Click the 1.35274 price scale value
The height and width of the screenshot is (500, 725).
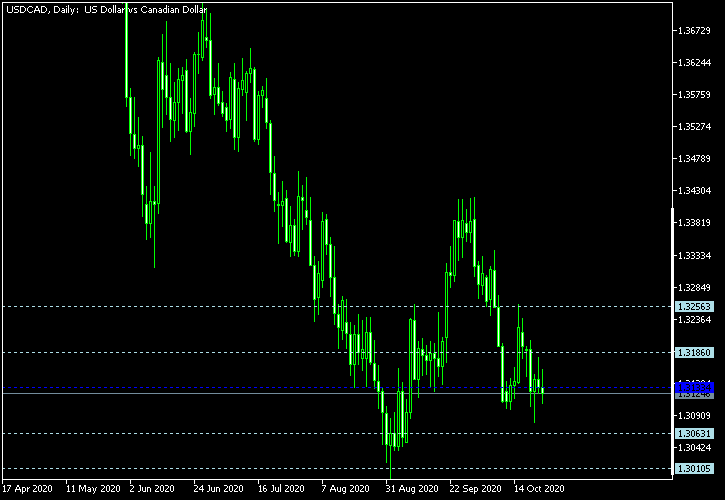pos(694,126)
